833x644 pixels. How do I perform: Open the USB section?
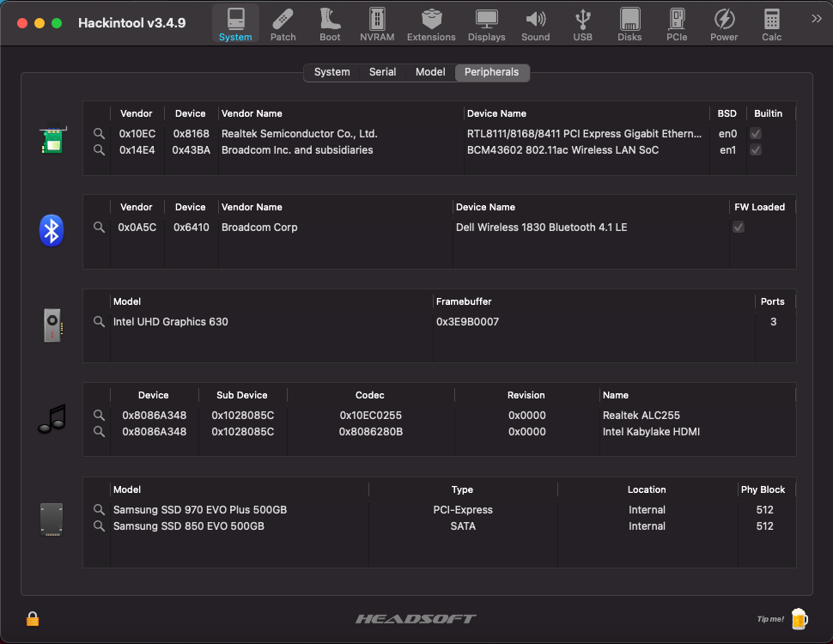[583, 24]
